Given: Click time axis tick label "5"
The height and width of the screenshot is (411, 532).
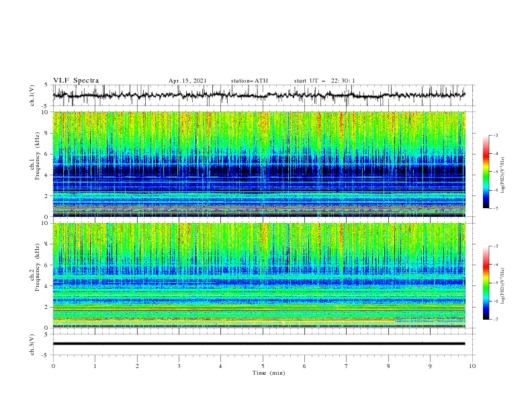Looking at the screenshot, I should (x=263, y=366).
